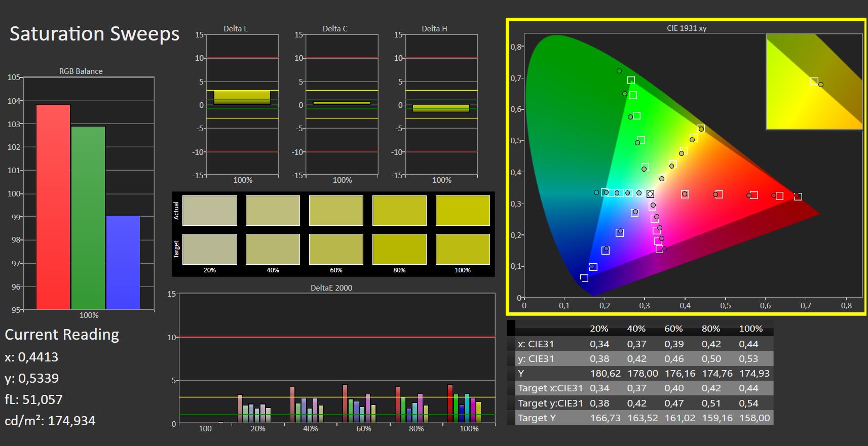This screenshot has width=868, height=446.
Task: Click the "RGB Balance" chart title
Action: [x=81, y=71]
